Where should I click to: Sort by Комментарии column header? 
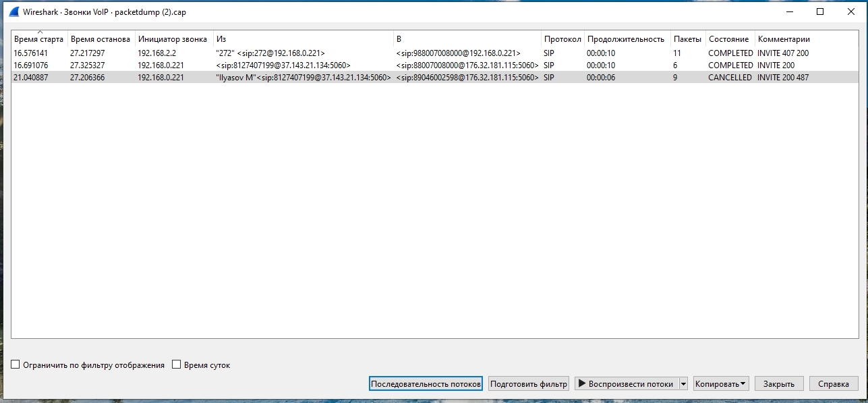tap(783, 39)
